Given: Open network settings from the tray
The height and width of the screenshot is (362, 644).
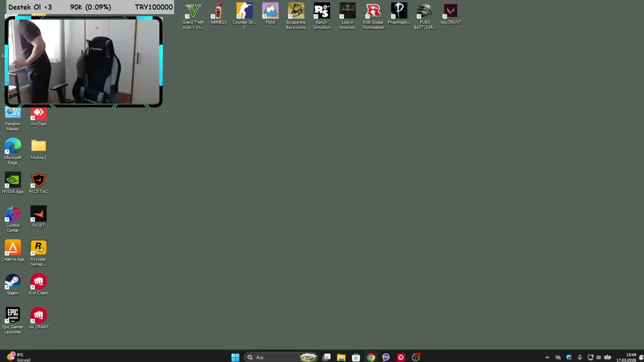Looking at the screenshot, I should (590, 357).
